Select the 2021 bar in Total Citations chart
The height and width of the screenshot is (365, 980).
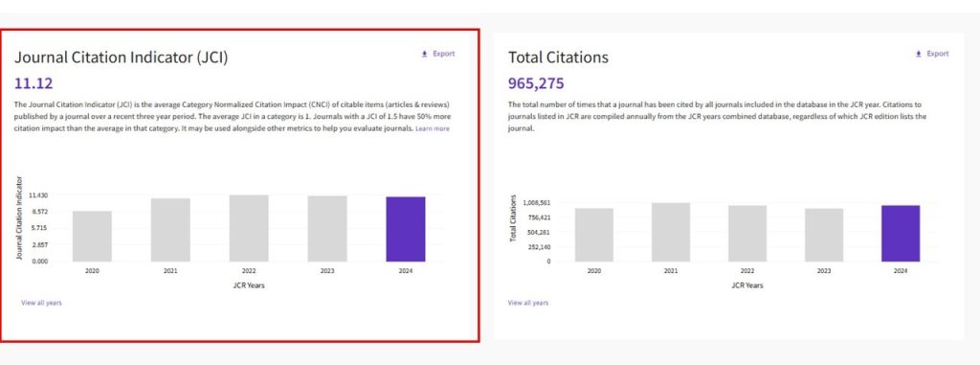point(671,232)
